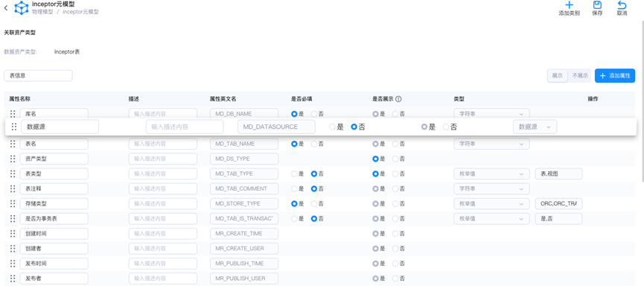The image size is (644, 286).
Task: Grab the drag handle of 存储类型 row
Action: [13, 203]
